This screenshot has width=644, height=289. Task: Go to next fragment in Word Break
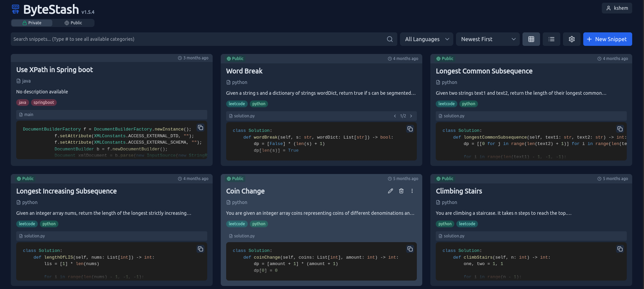[411, 116]
